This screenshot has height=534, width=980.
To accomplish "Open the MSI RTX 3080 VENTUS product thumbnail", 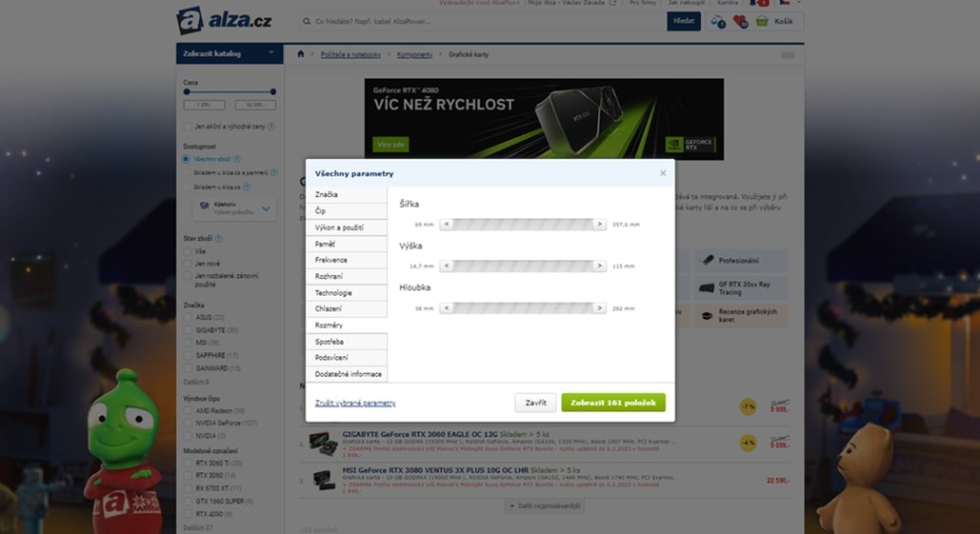I will click(324, 479).
